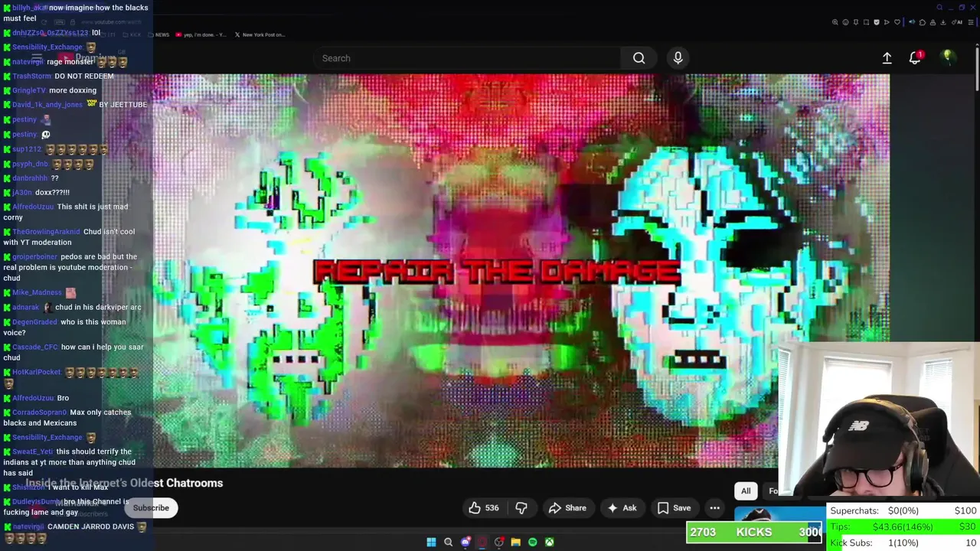Click the pin icon in browser toolbar
Image resolution: width=980 pixels, height=551 pixels.
[x=856, y=22]
